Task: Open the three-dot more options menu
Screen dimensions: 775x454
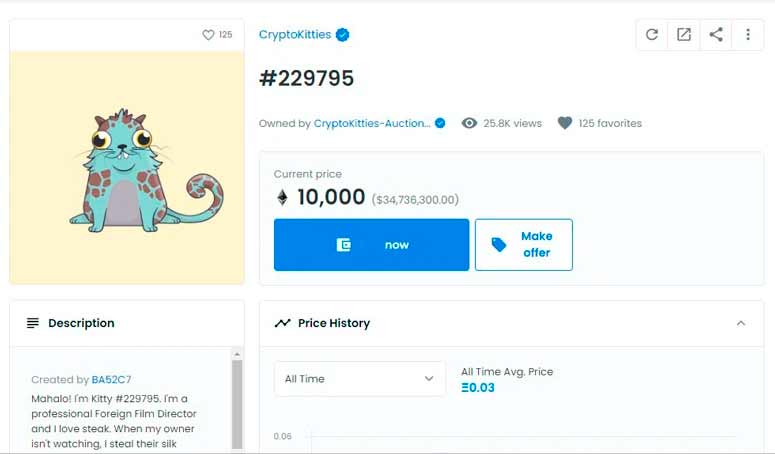Action: click(x=748, y=35)
